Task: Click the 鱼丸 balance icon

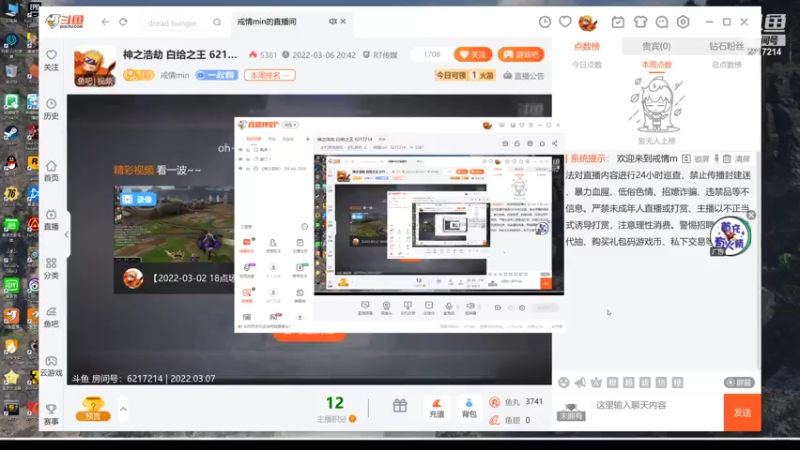Action: click(494, 402)
